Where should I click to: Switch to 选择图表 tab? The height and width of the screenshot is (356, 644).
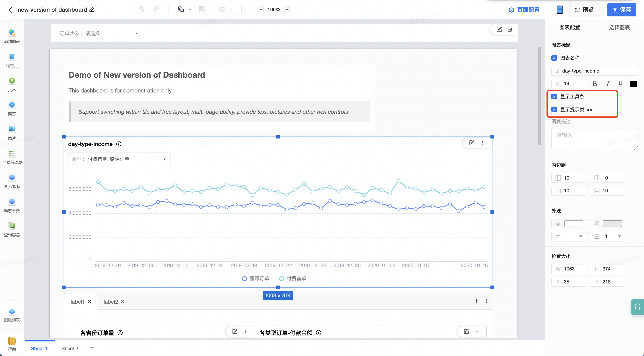(619, 28)
